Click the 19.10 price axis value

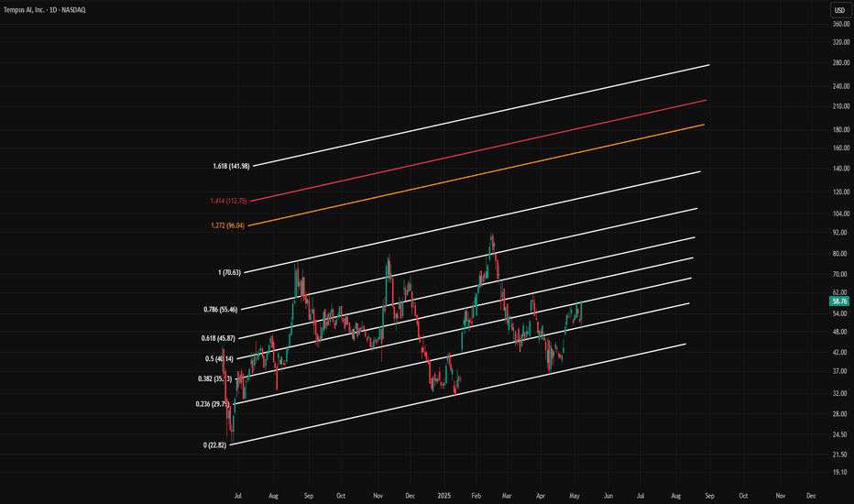coord(840,473)
